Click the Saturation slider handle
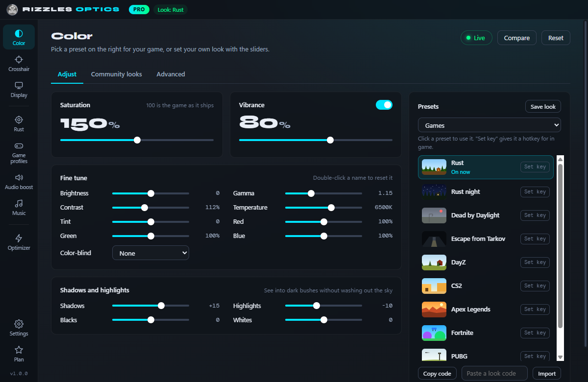The width and height of the screenshot is (588, 382). [x=137, y=140]
